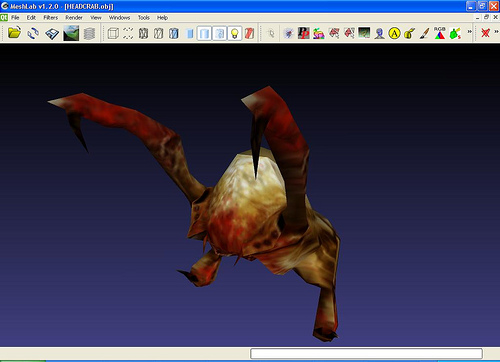
Task: Toggle Smooth shading render mode
Action: [204, 33]
